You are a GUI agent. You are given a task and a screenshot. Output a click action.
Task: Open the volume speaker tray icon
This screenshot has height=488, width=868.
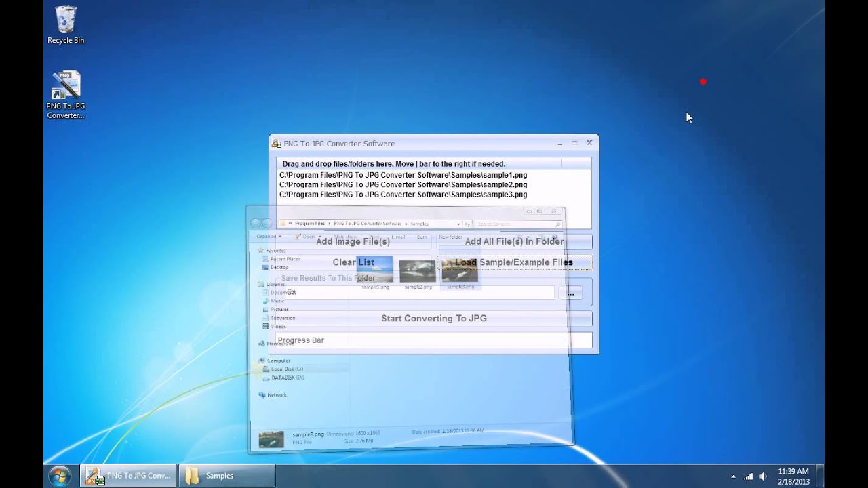(764, 476)
